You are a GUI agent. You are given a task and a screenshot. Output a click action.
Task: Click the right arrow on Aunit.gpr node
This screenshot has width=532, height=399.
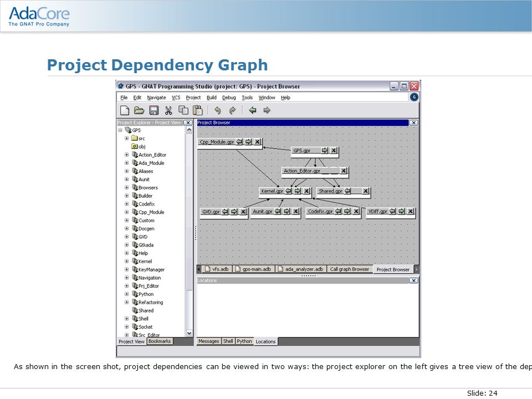coord(287,211)
